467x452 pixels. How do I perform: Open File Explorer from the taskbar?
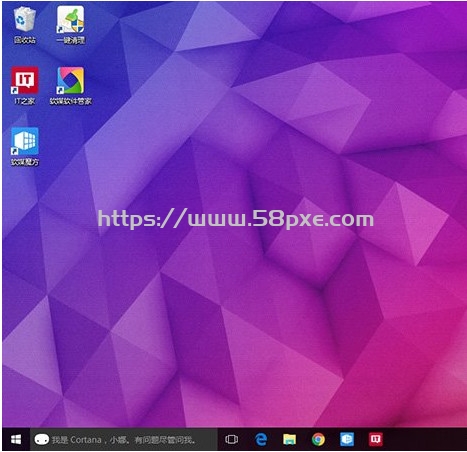(x=289, y=439)
